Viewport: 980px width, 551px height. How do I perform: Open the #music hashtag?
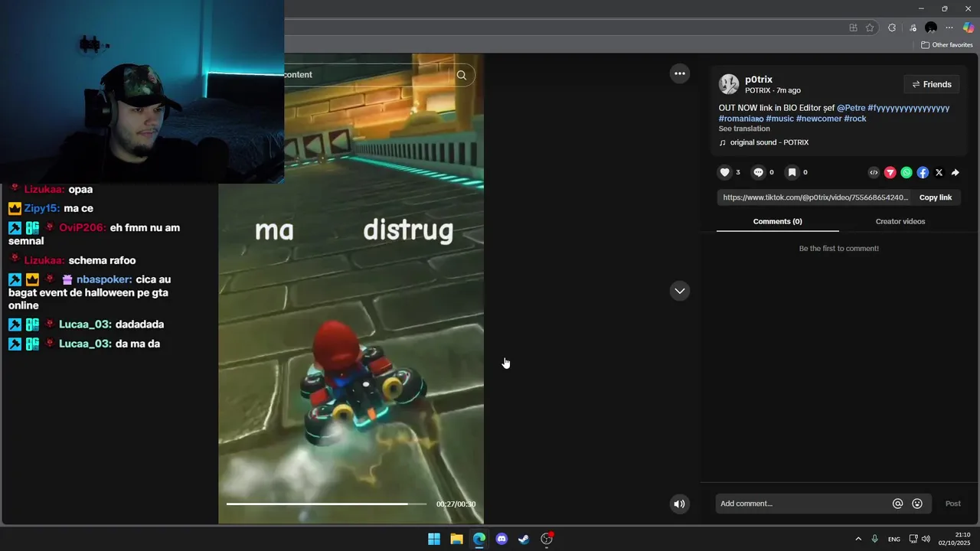click(x=779, y=119)
